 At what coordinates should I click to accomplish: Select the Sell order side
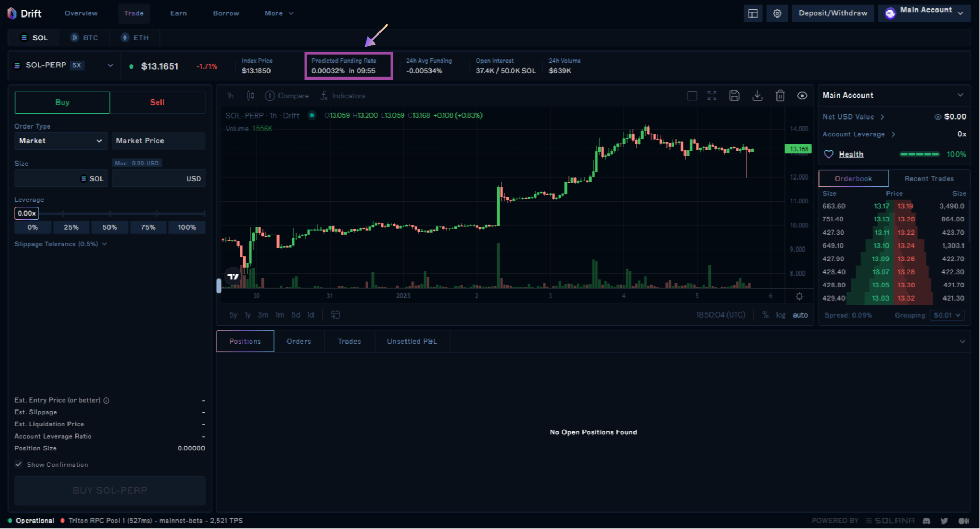click(157, 103)
